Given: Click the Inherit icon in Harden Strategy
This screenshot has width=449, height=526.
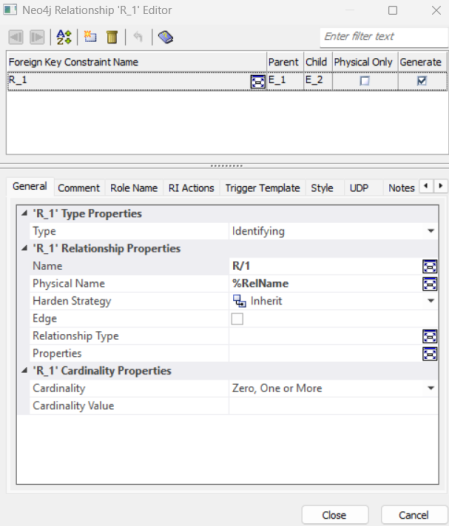Looking at the screenshot, I should point(239,301).
